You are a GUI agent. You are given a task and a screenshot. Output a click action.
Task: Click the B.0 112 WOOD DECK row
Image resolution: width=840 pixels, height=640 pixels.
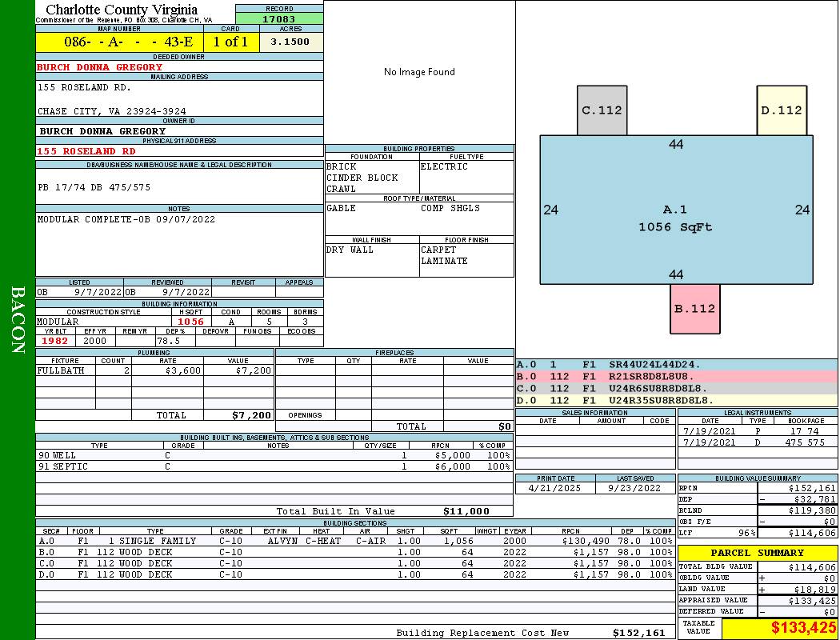(x=355, y=552)
